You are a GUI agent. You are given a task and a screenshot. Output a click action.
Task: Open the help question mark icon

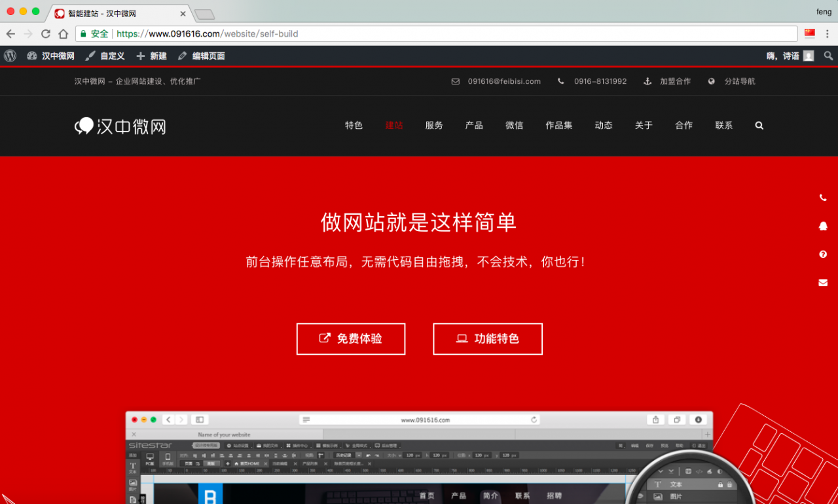[x=823, y=255]
